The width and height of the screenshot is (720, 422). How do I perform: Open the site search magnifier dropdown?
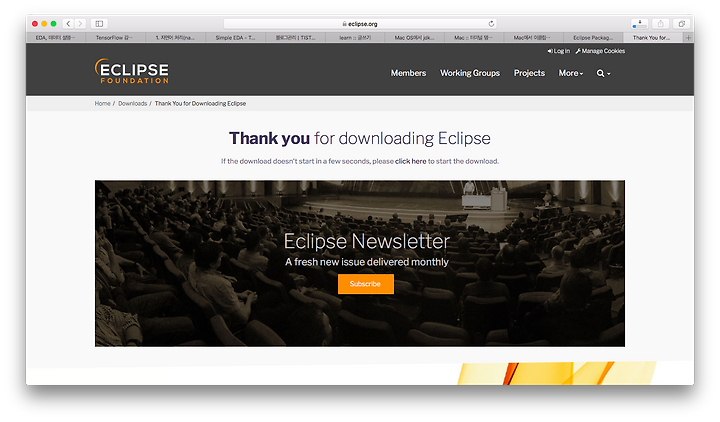tap(603, 73)
